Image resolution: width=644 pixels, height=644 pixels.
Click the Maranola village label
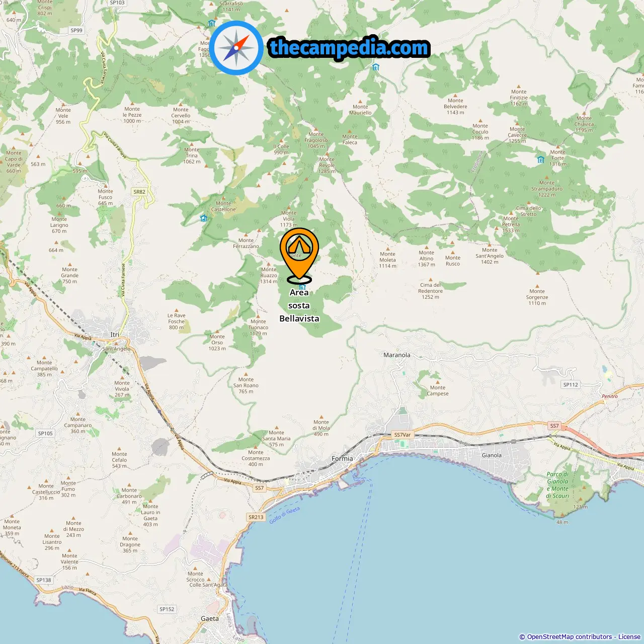tap(397, 355)
